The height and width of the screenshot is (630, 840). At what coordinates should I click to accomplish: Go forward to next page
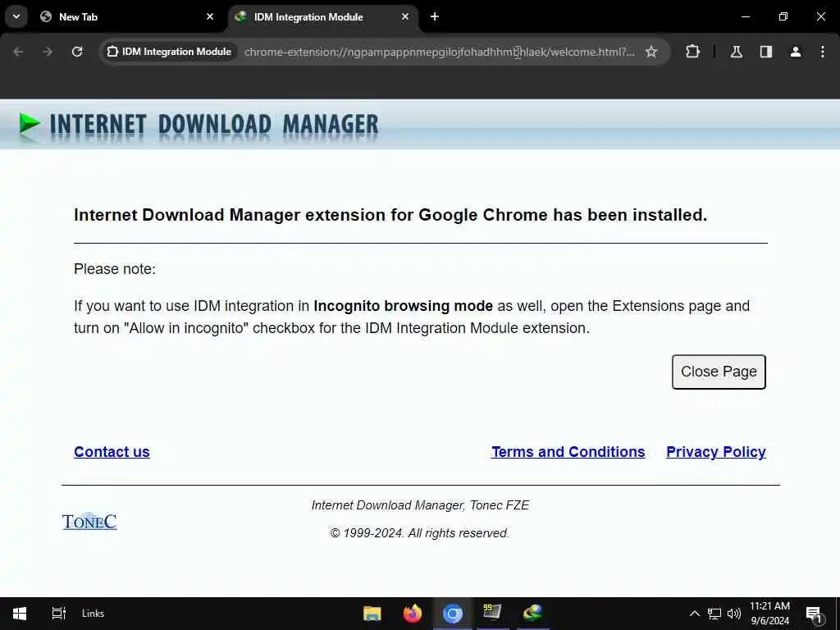click(48, 52)
